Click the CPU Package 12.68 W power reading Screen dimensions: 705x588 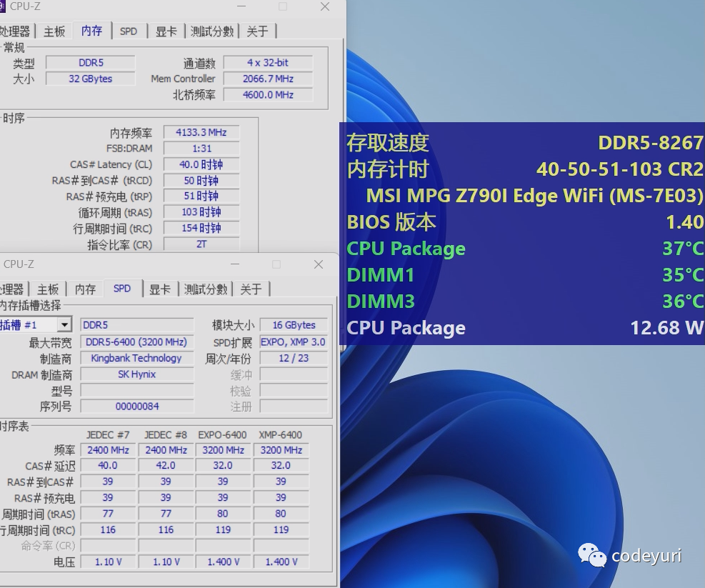pos(525,328)
